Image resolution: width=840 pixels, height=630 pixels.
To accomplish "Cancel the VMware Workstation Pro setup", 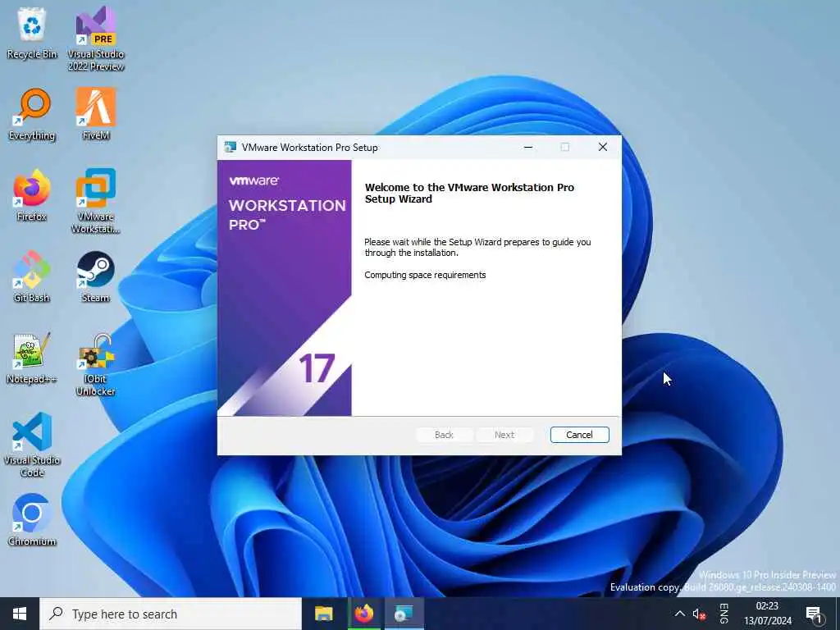I will (580, 435).
